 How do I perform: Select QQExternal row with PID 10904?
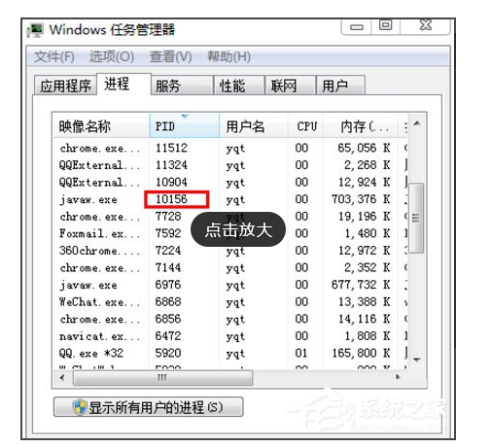pyautogui.click(x=229, y=182)
